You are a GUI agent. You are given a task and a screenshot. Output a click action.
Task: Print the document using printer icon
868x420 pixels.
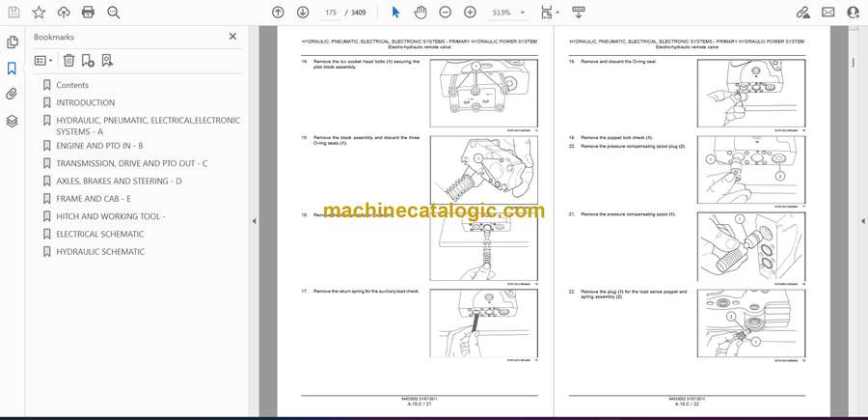click(88, 13)
